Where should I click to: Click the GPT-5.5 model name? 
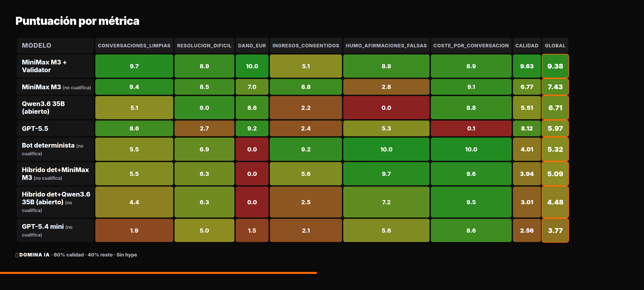(x=35, y=128)
